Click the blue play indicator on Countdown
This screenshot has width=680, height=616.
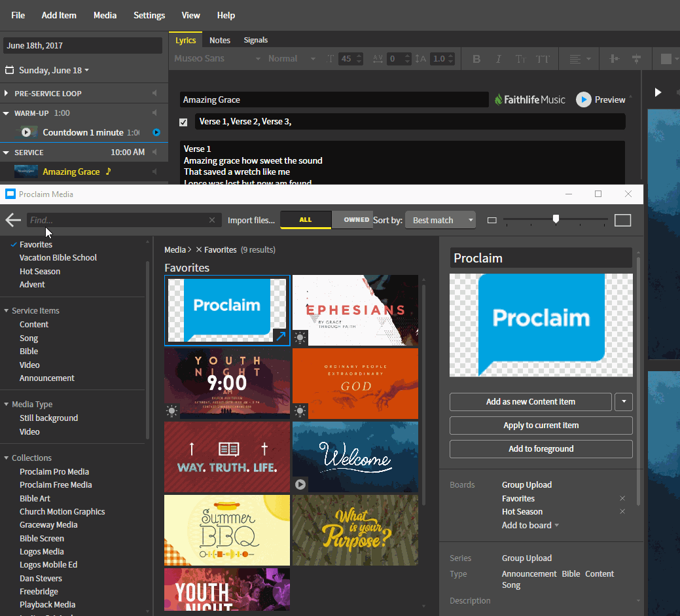click(156, 132)
